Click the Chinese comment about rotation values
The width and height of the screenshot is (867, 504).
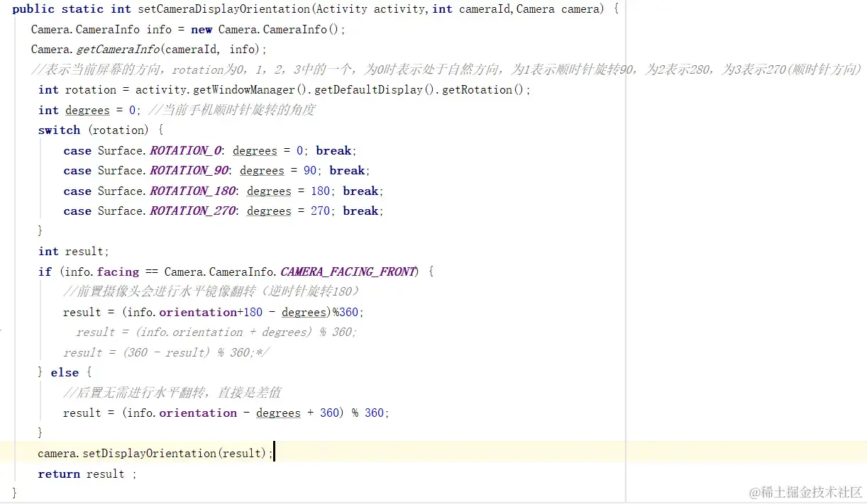(x=446, y=69)
